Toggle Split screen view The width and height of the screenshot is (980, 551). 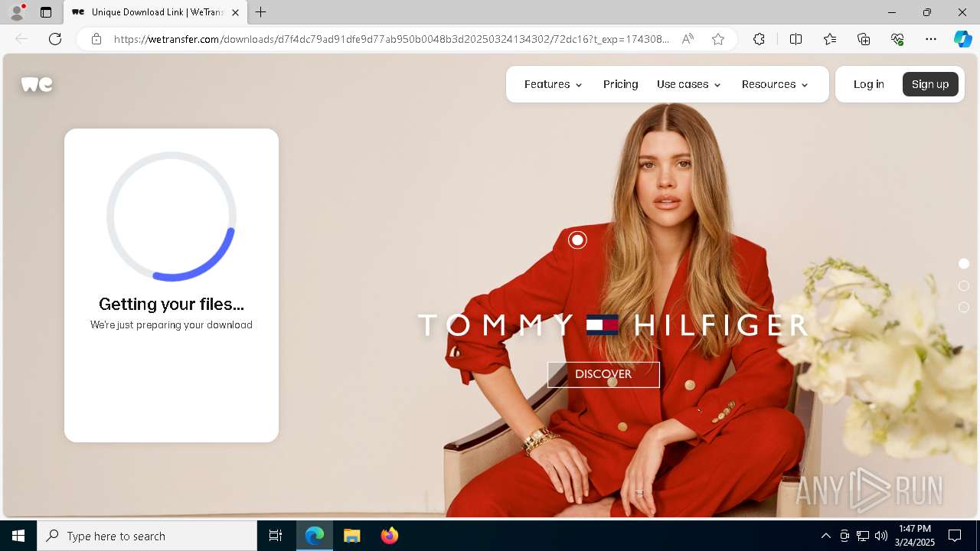click(795, 39)
